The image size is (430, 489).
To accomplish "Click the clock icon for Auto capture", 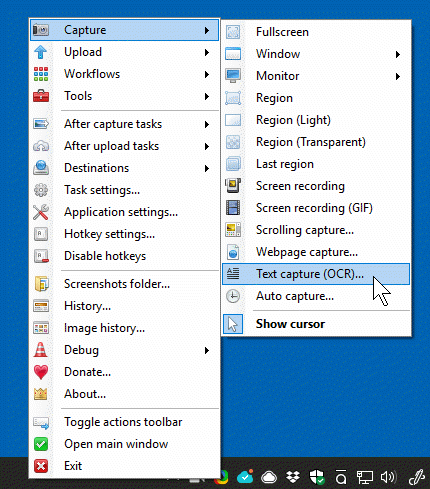I will 233,296.
